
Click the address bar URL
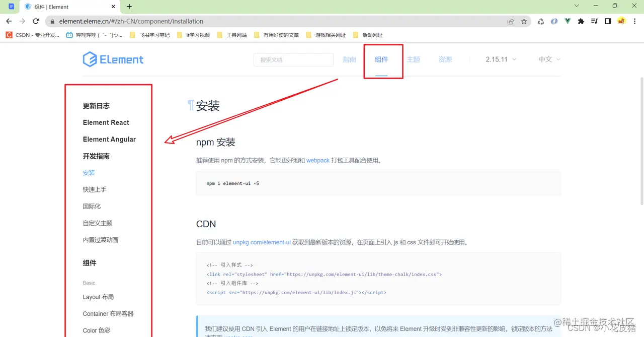click(131, 21)
